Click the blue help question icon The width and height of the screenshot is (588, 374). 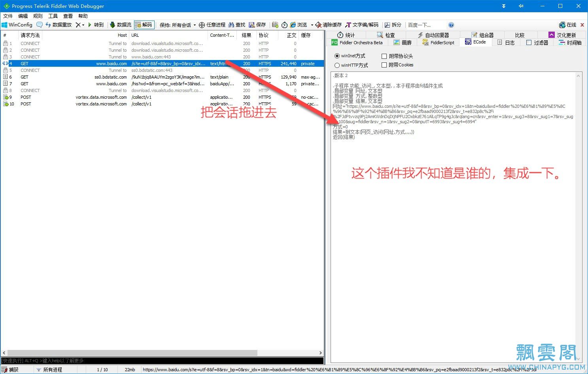(x=451, y=25)
